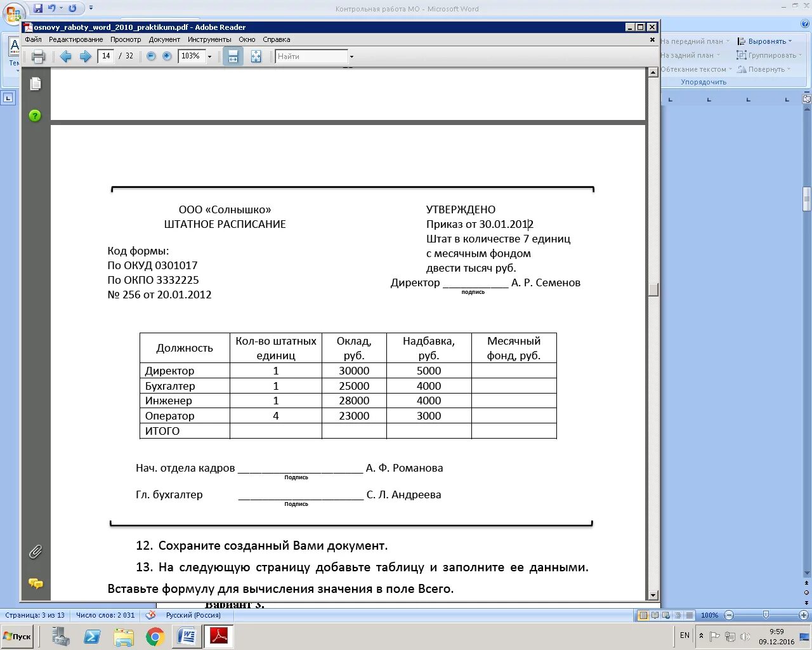Viewport: 812px width, 650px height.
Task: Open the Comments panel in Reader sidebar
Action: pyautogui.click(x=36, y=583)
